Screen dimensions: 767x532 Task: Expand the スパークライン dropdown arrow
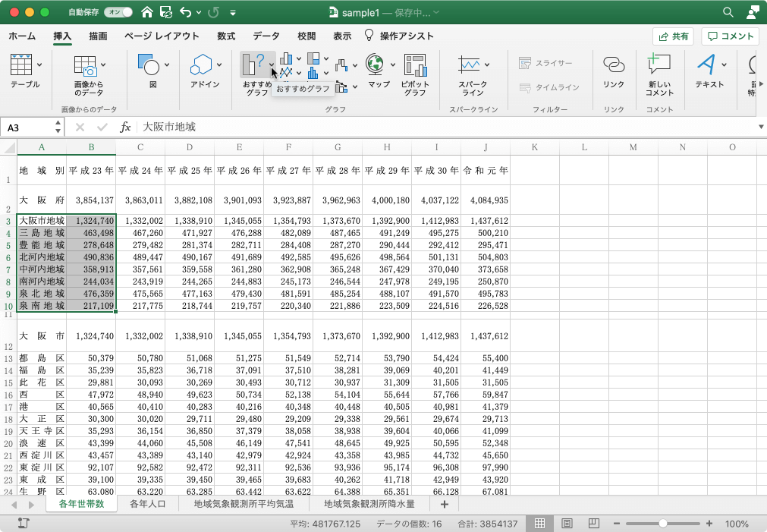click(487, 65)
